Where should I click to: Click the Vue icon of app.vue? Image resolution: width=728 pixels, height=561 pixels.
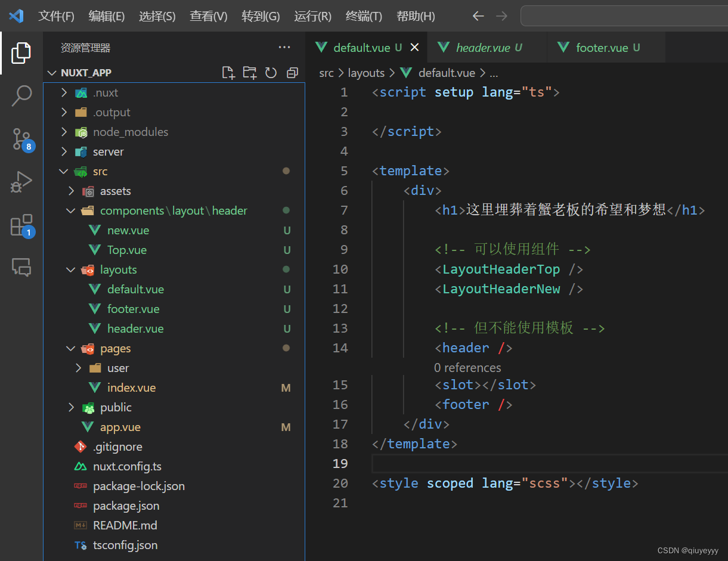point(88,427)
